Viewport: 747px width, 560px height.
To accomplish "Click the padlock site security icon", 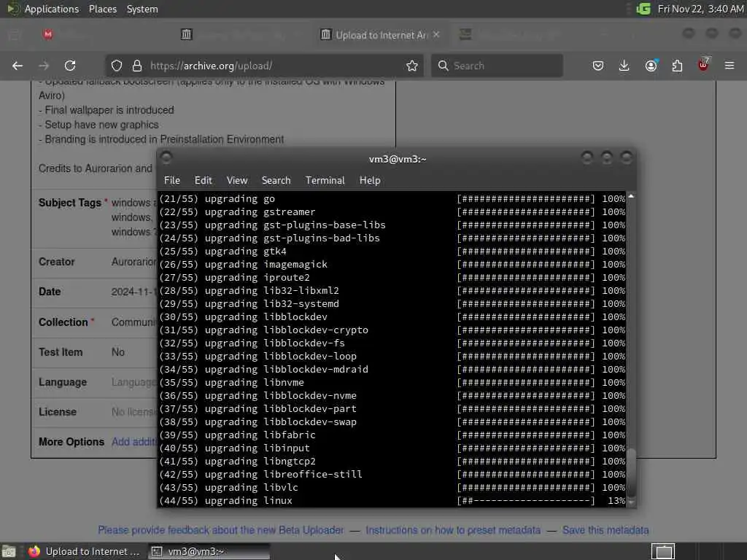I will tap(136, 66).
